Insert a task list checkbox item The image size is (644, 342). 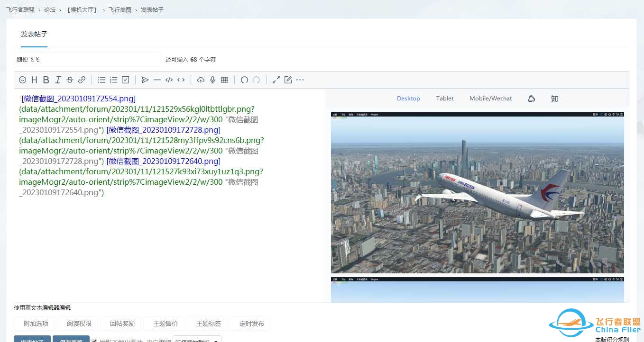pos(125,80)
